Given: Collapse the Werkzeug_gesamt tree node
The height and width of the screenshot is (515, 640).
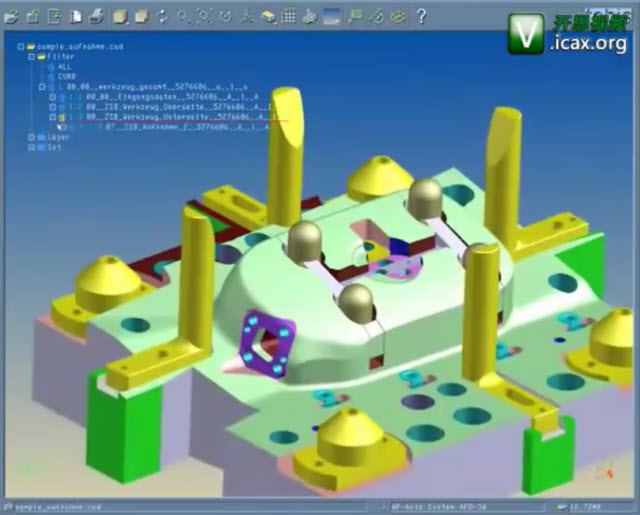Looking at the screenshot, I should (42, 87).
